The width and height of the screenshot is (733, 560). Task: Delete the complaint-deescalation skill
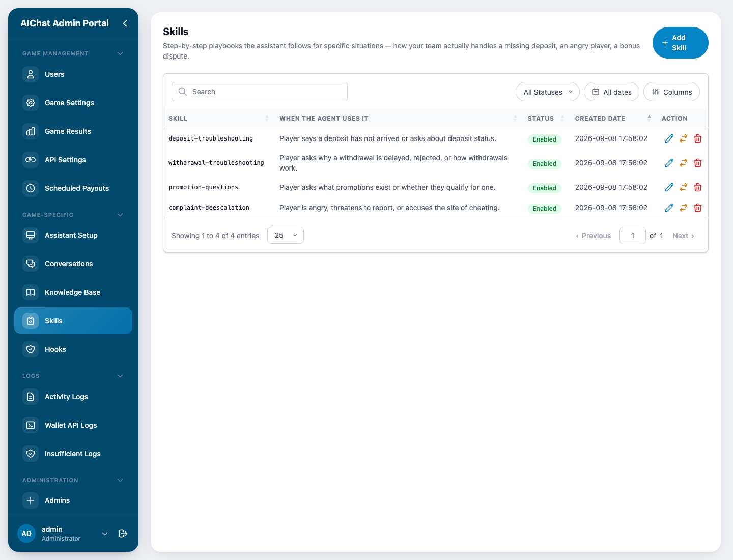coord(698,208)
